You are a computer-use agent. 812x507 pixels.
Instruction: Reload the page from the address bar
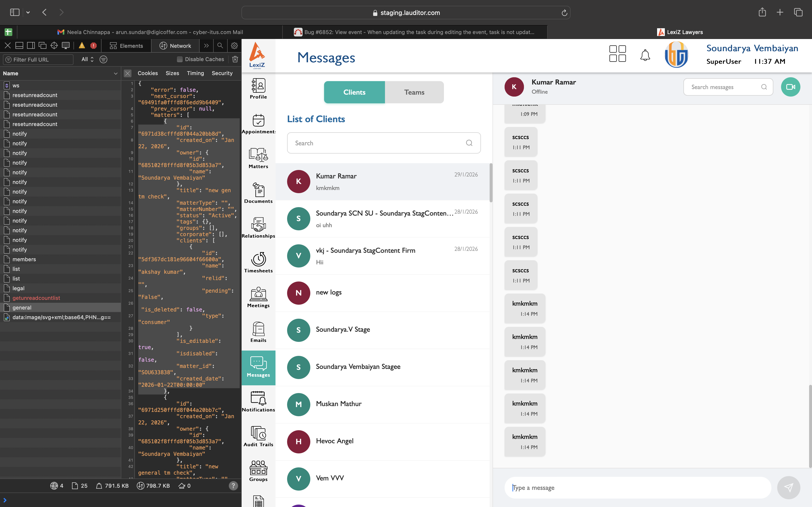click(564, 13)
